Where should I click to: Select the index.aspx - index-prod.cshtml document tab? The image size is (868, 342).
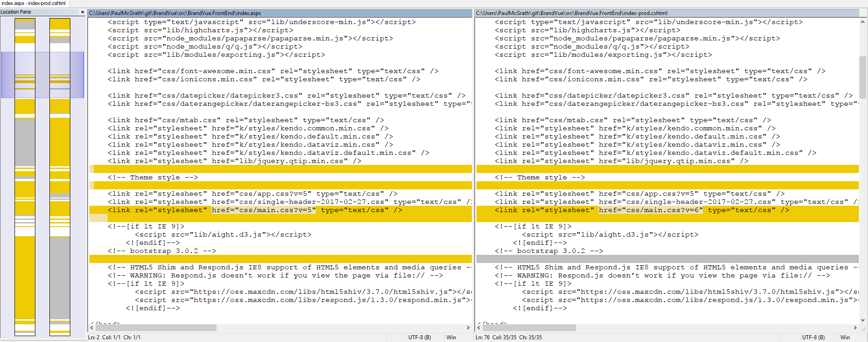(x=34, y=3)
